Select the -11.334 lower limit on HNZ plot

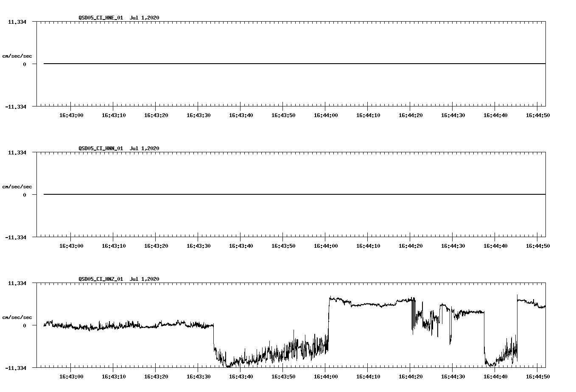pyautogui.click(x=16, y=368)
